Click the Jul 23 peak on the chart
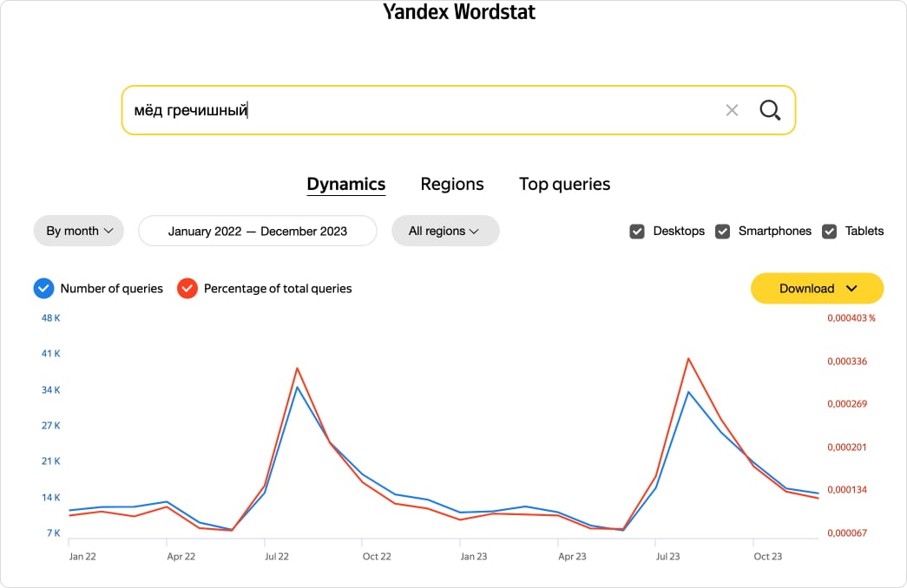 click(x=688, y=359)
